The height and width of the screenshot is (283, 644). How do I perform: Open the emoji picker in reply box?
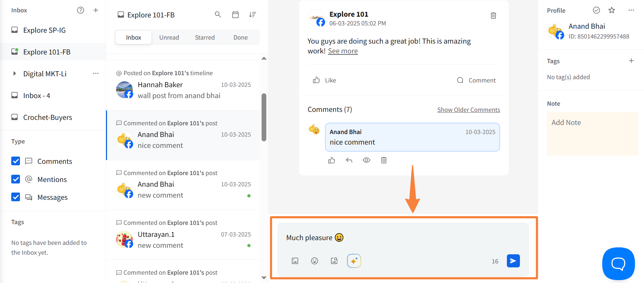click(315, 261)
